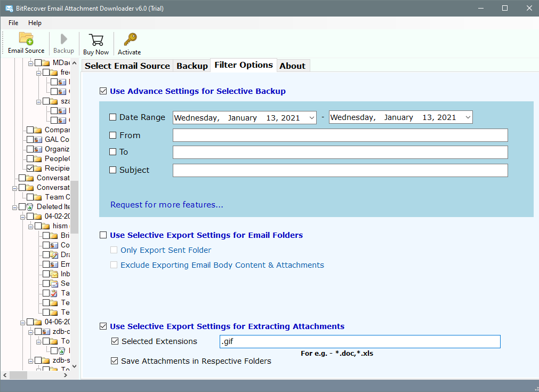The width and height of the screenshot is (539, 392).
Task: Uncheck the Selected Extensions checkbox
Action: pos(115,341)
